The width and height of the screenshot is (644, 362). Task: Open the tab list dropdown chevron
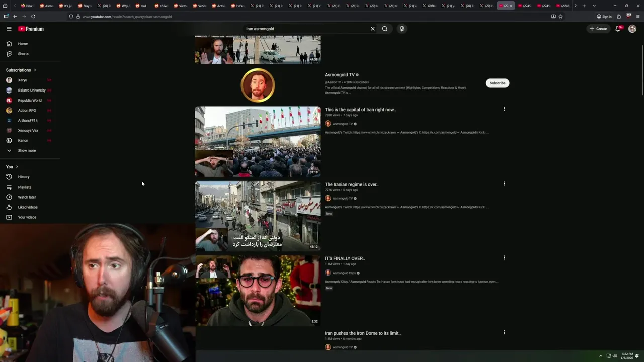tap(594, 6)
